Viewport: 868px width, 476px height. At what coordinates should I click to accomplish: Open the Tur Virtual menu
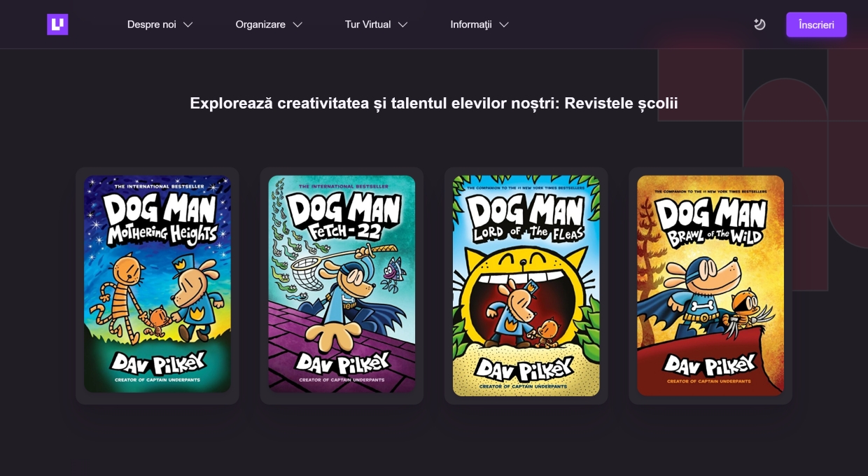point(367,24)
